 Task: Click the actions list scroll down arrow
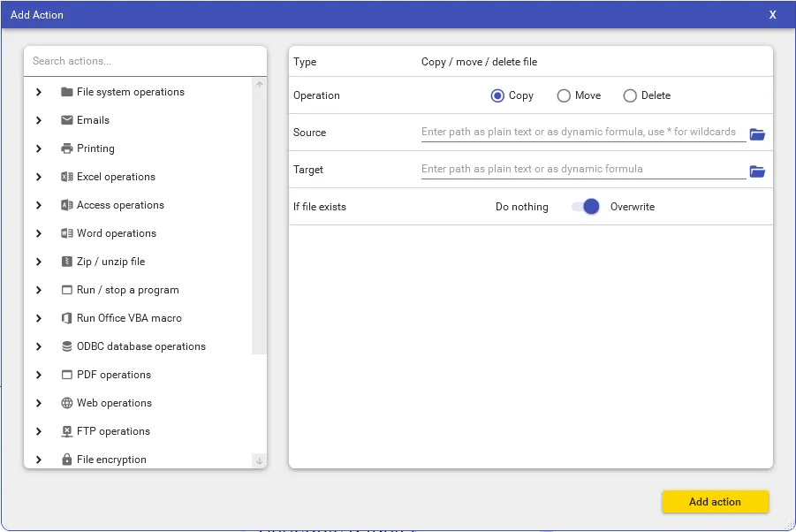pyautogui.click(x=259, y=460)
